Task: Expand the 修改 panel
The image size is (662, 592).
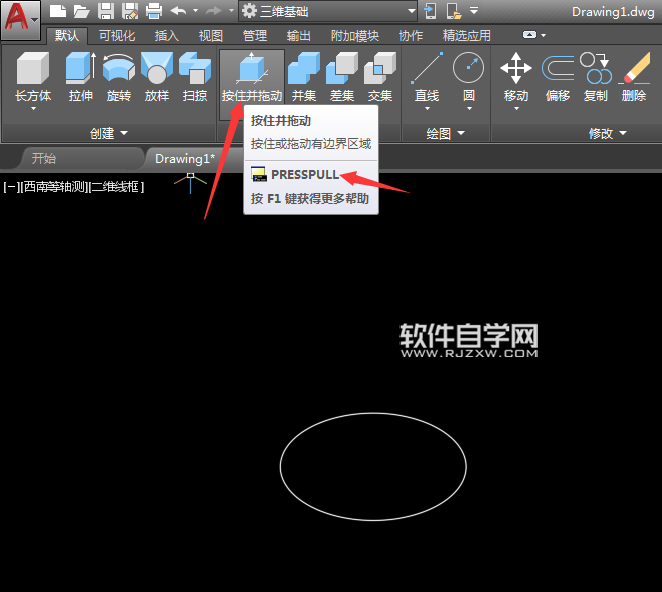Action: (608, 133)
